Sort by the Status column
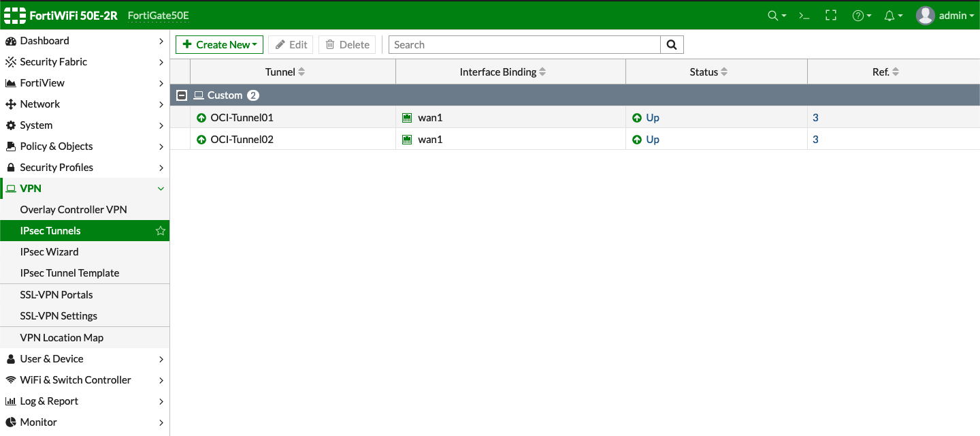This screenshot has height=436, width=980. [708, 72]
